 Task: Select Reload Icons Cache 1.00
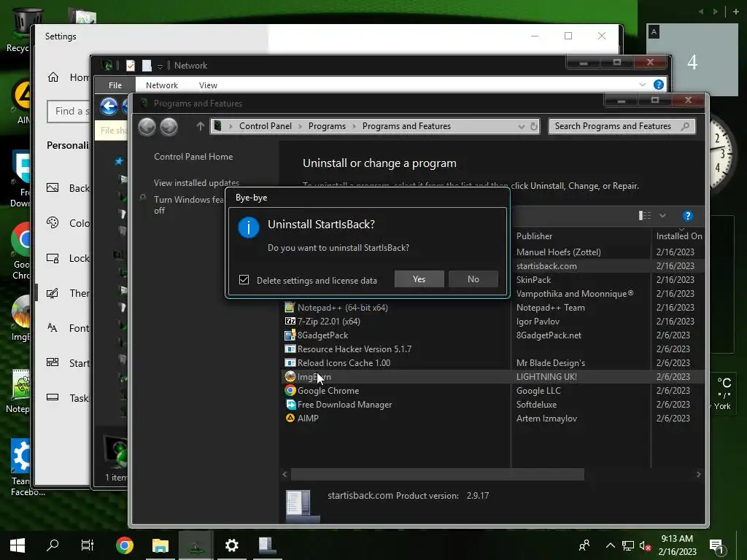(344, 363)
